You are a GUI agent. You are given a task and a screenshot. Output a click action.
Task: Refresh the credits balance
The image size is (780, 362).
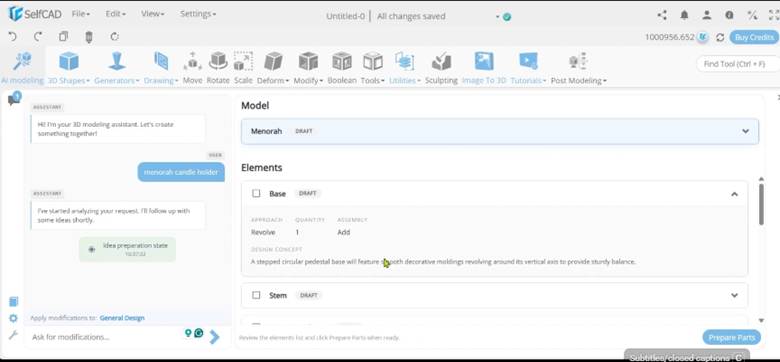pos(720,37)
